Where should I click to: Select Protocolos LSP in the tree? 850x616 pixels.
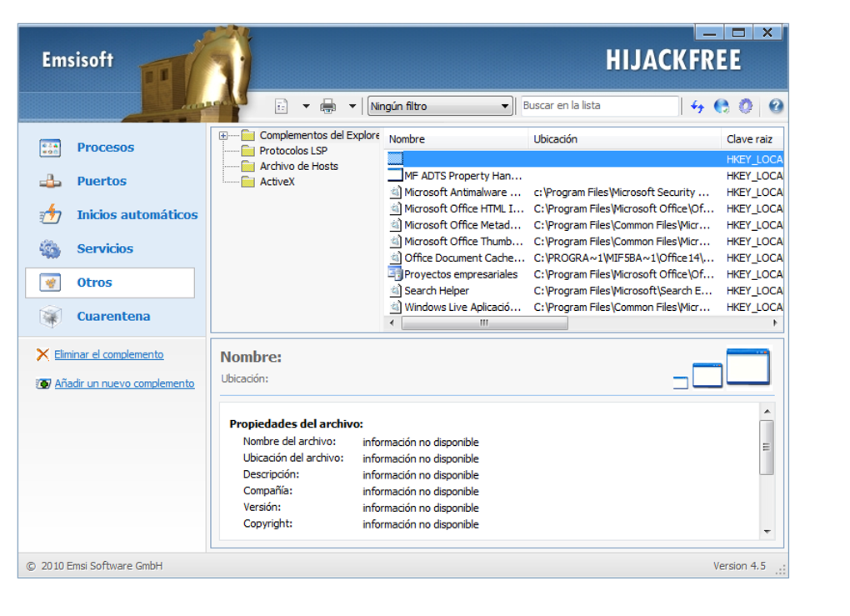[293, 151]
